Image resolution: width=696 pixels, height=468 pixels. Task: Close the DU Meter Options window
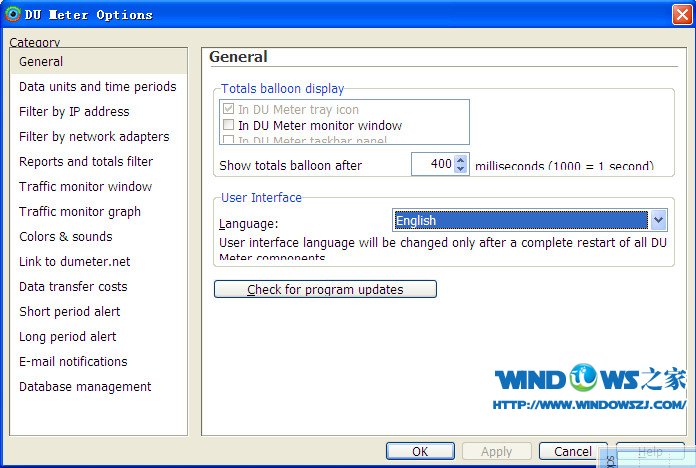[680, 14]
